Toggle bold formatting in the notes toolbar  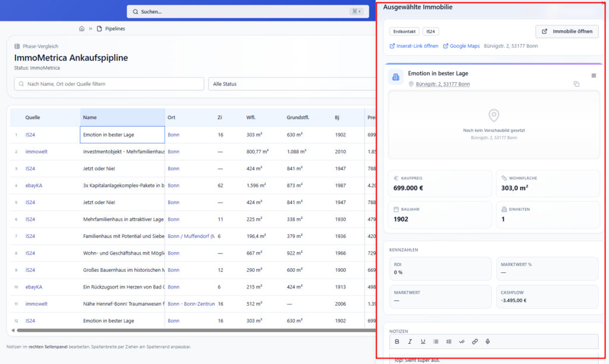pyautogui.click(x=397, y=341)
